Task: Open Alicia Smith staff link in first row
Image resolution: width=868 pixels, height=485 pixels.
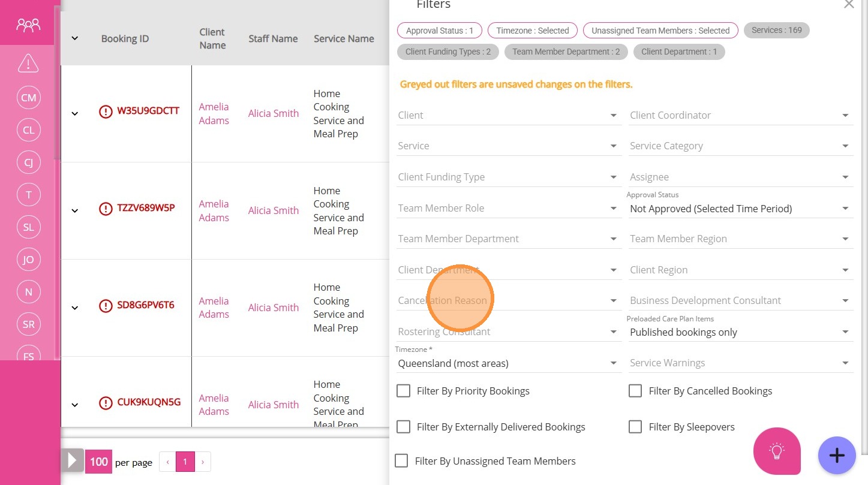Action: coord(274,113)
